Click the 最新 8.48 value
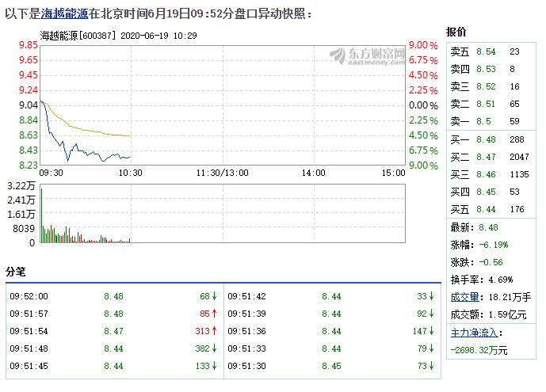 [x=488, y=227]
